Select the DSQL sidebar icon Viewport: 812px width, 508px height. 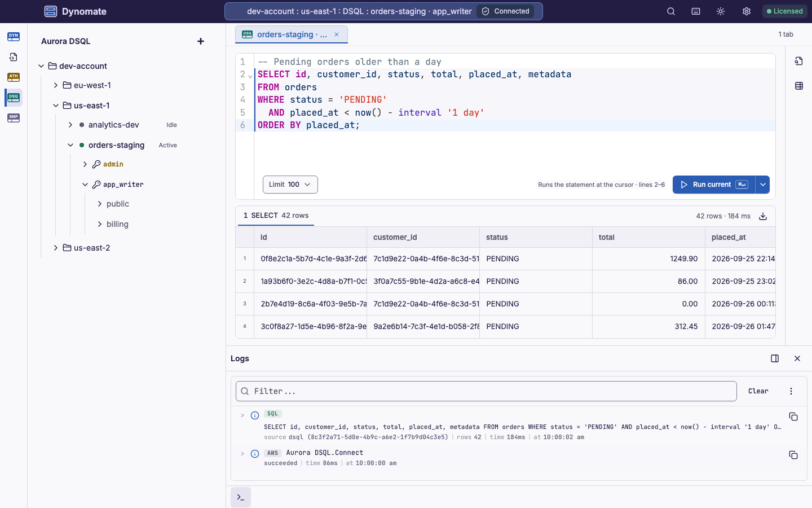[14, 98]
